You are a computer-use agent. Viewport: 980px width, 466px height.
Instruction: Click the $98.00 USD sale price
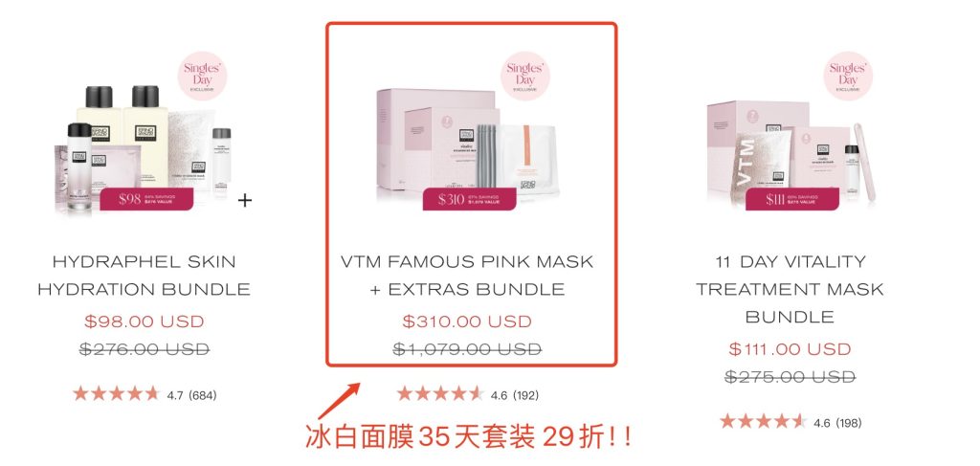(x=145, y=322)
